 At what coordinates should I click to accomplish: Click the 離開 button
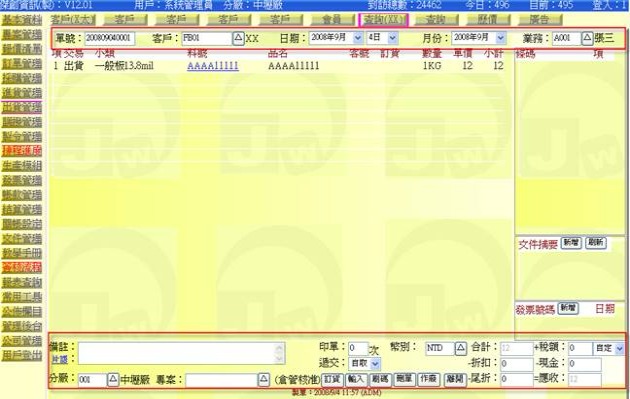click(x=454, y=379)
